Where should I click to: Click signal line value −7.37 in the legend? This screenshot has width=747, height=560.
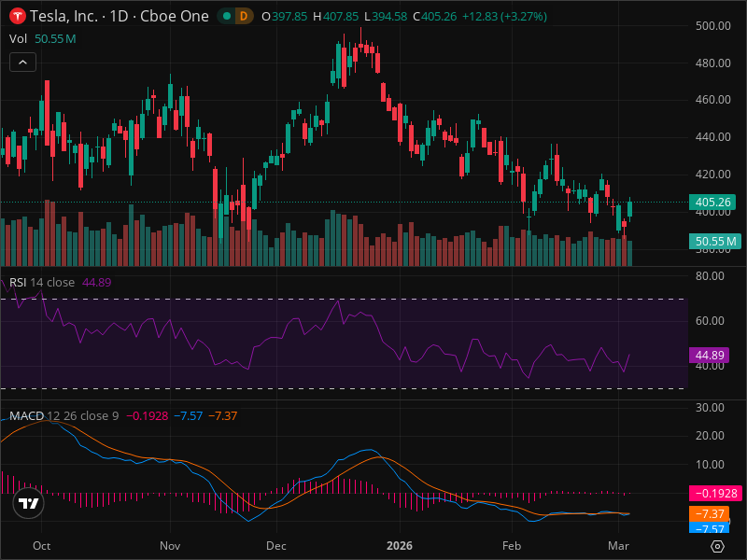pos(223,415)
